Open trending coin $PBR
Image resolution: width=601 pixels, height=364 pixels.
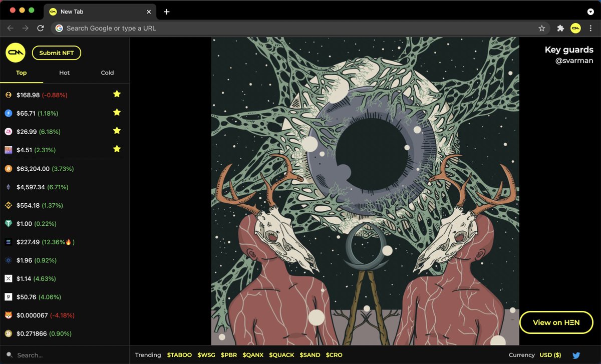coord(229,355)
